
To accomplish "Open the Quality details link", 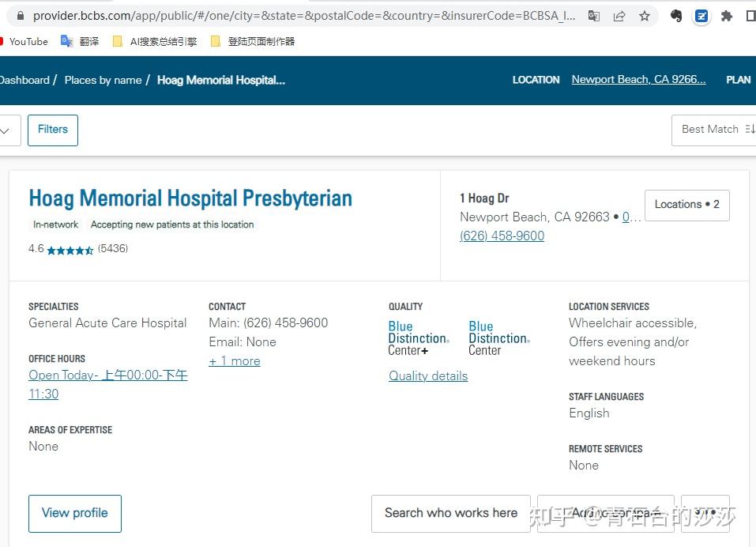I will coord(428,376).
